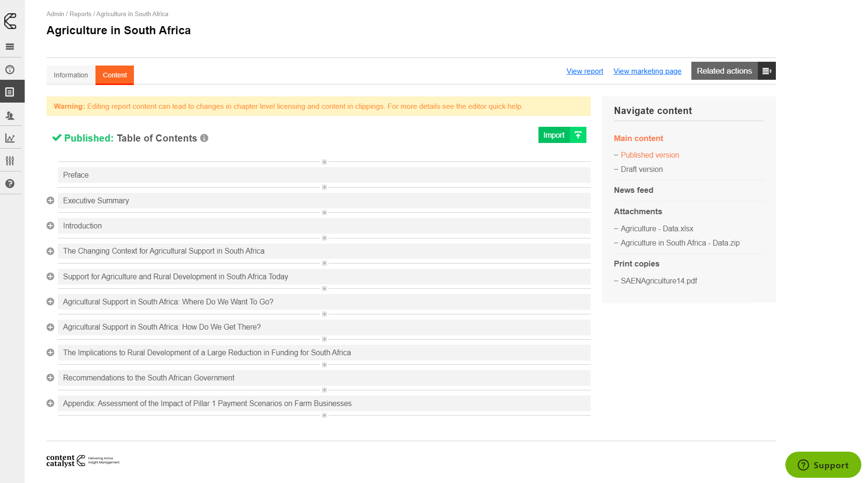Image resolution: width=868 pixels, height=483 pixels.
Task: Open the View marketing page link
Action: tap(647, 71)
